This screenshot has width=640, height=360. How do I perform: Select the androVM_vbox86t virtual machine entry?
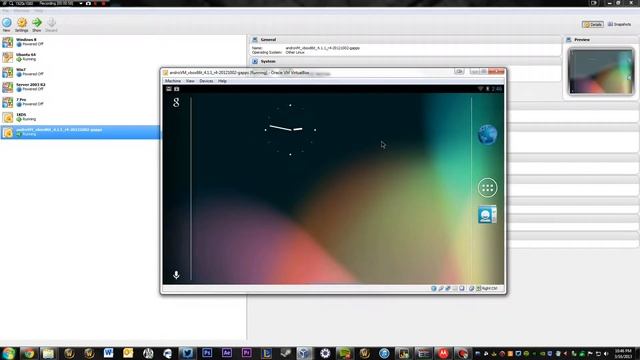coord(81,132)
